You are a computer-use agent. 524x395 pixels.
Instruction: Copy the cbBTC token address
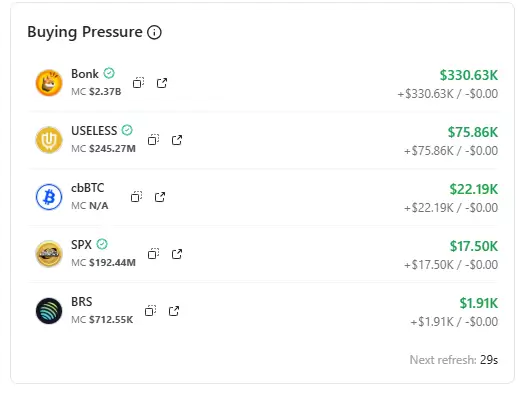[136, 197]
